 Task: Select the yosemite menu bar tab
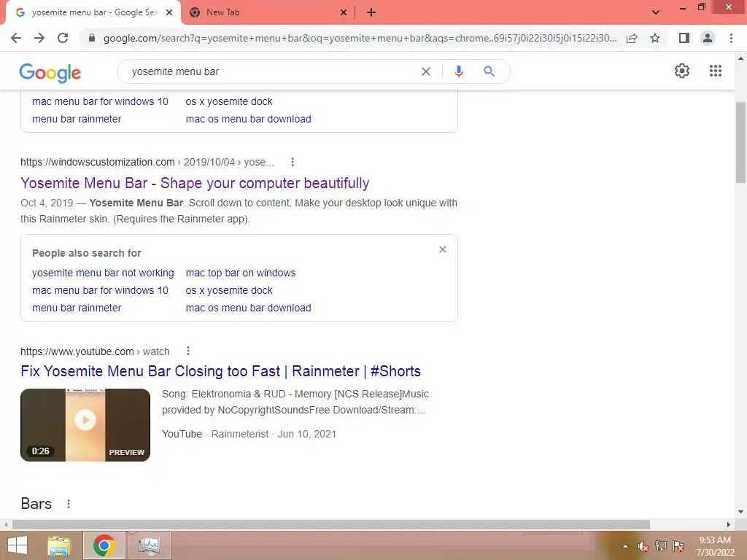point(93,13)
